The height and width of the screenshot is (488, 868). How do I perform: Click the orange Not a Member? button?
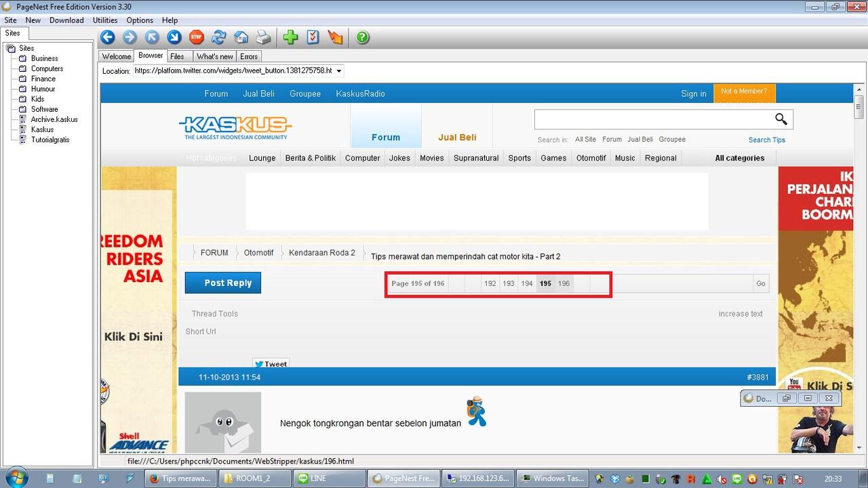pos(744,93)
